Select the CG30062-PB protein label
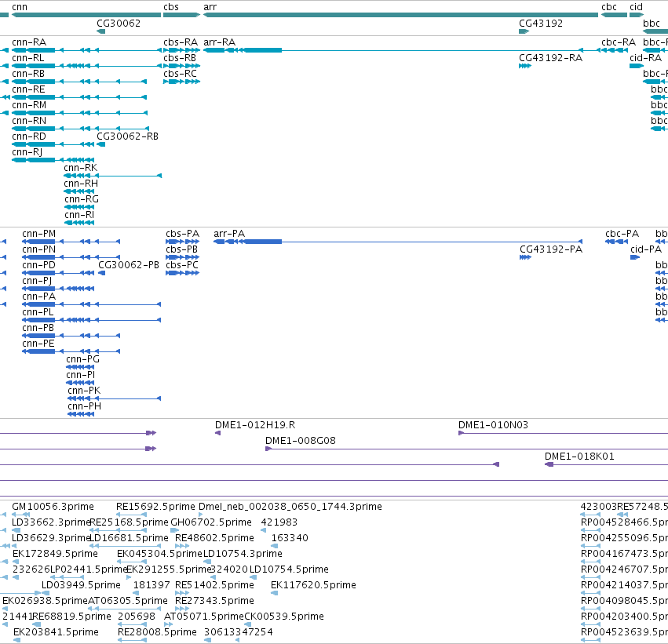 (129, 265)
